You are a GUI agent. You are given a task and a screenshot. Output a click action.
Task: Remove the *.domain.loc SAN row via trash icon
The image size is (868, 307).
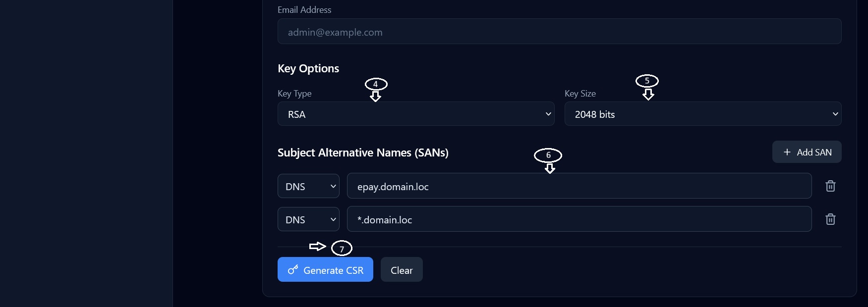point(830,219)
